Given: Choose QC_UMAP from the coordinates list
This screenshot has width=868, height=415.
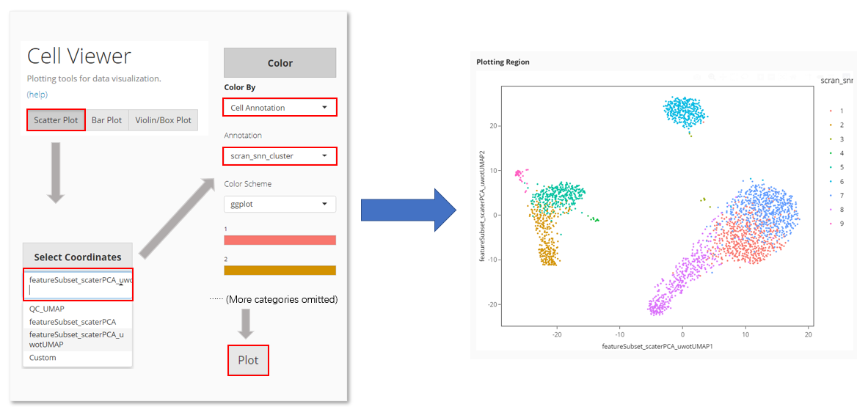Looking at the screenshot, I should tap(45, 309).
